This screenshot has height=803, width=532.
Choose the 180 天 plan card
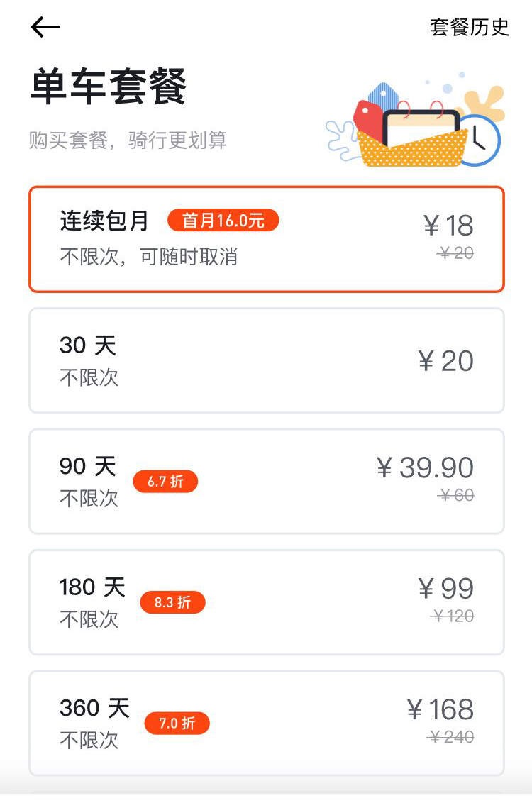pos(267,602)
